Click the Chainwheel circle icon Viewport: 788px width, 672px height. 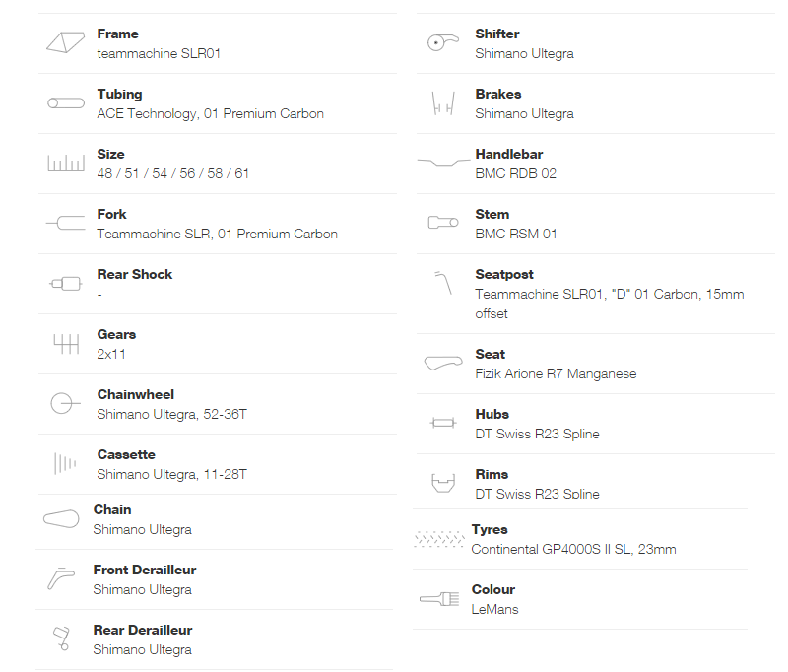(65, 403)
